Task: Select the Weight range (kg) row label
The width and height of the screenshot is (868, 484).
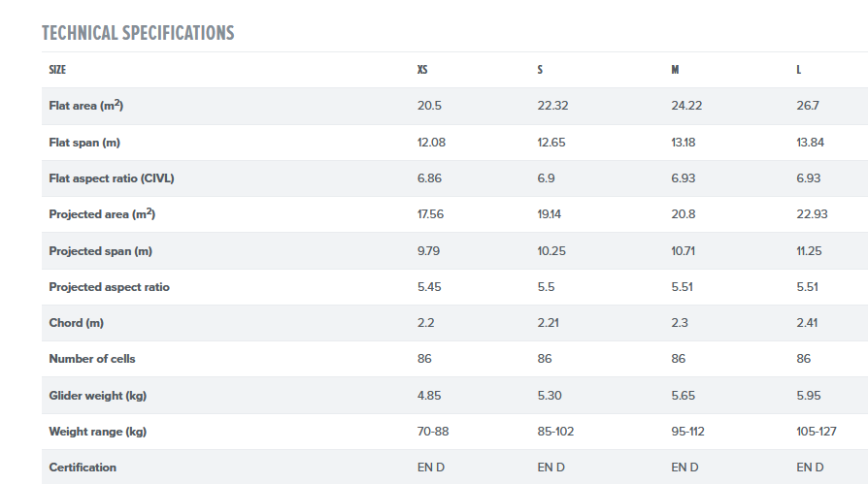Action: click(x=97, y=431)
